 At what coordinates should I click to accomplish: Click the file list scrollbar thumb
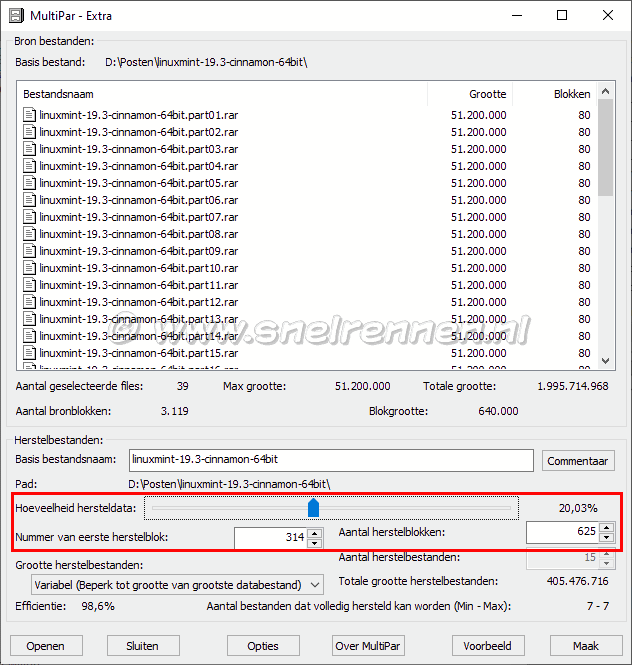(606, 147)
